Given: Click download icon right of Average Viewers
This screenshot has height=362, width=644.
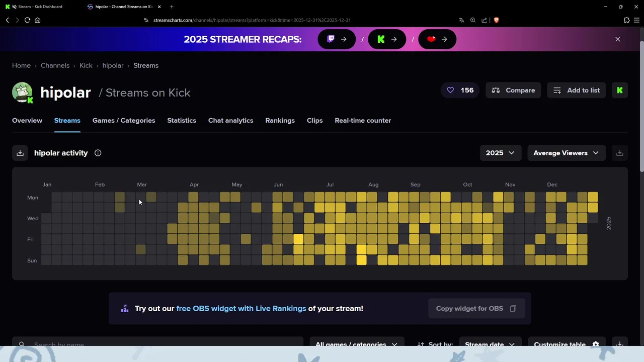Looking at the screenshot, I should [620, 153].
